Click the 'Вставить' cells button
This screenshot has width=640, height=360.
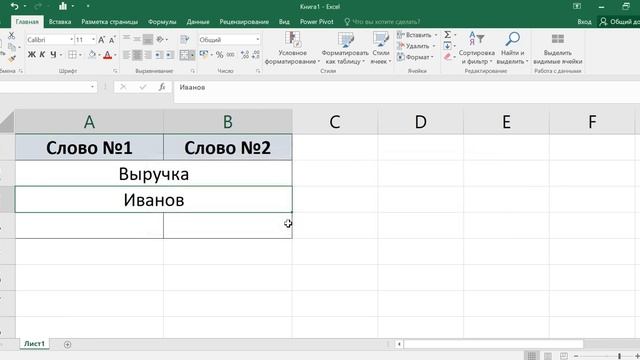pos(417,35)
